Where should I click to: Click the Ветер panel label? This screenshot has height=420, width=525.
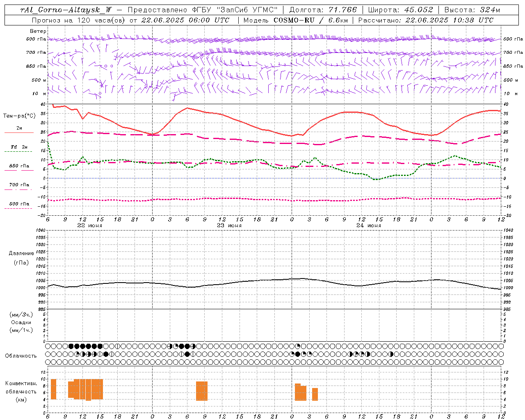coord(38,31)
